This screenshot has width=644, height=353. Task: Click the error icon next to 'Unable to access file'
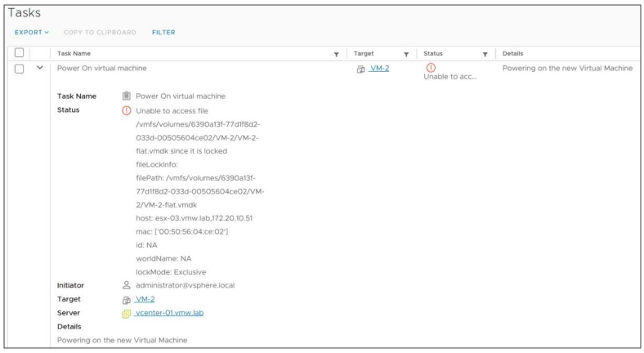tap(127, 110)
